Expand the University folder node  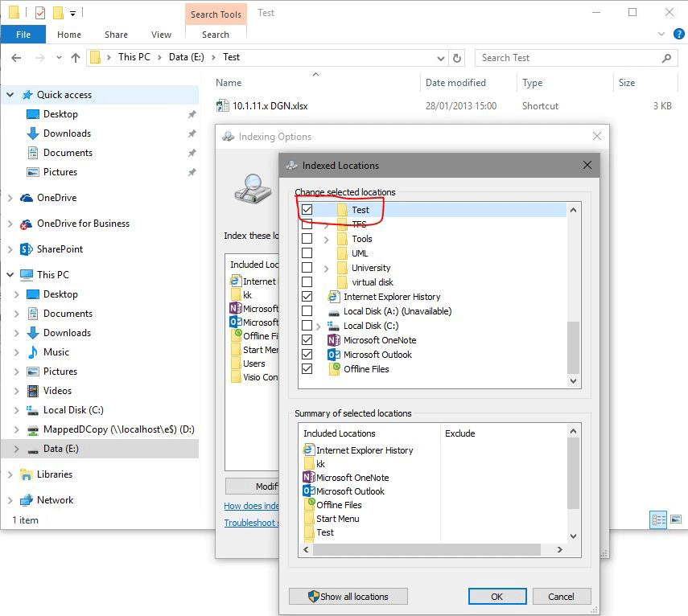tap(326, 268)
